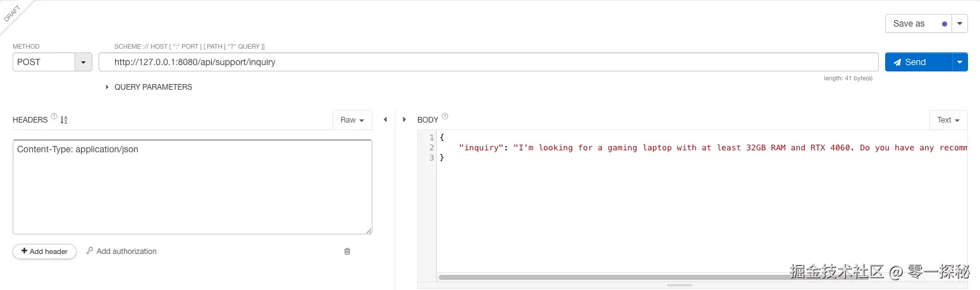The width and height of the screenshot is (980, 290).
Task: Collapse headers pane with left arrow
Action: 385,119
